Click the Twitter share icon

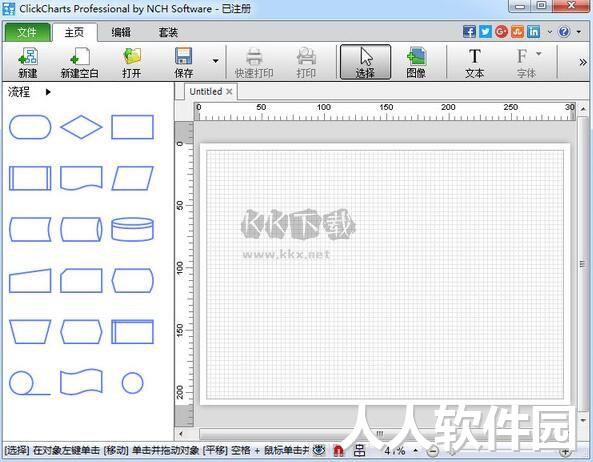(x=485, y=31)
